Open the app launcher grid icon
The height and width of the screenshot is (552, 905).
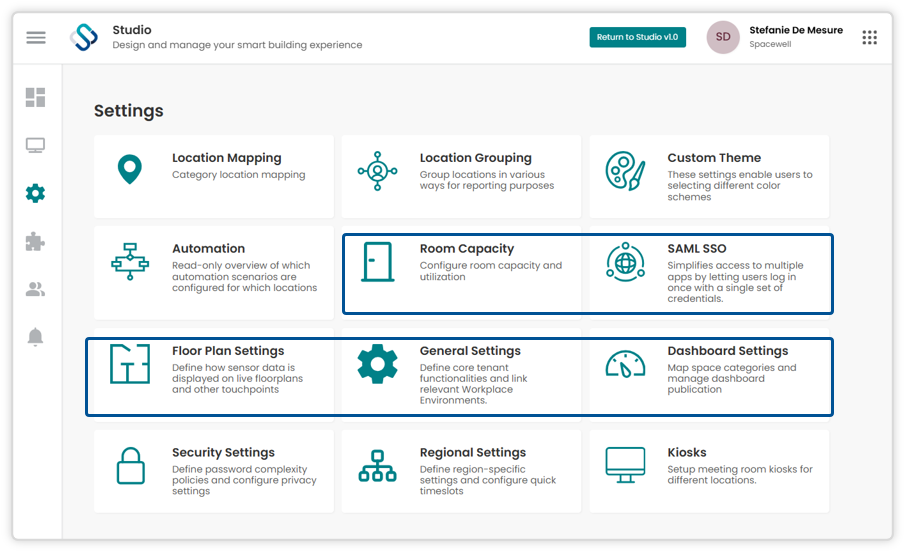tap(869, 38)
